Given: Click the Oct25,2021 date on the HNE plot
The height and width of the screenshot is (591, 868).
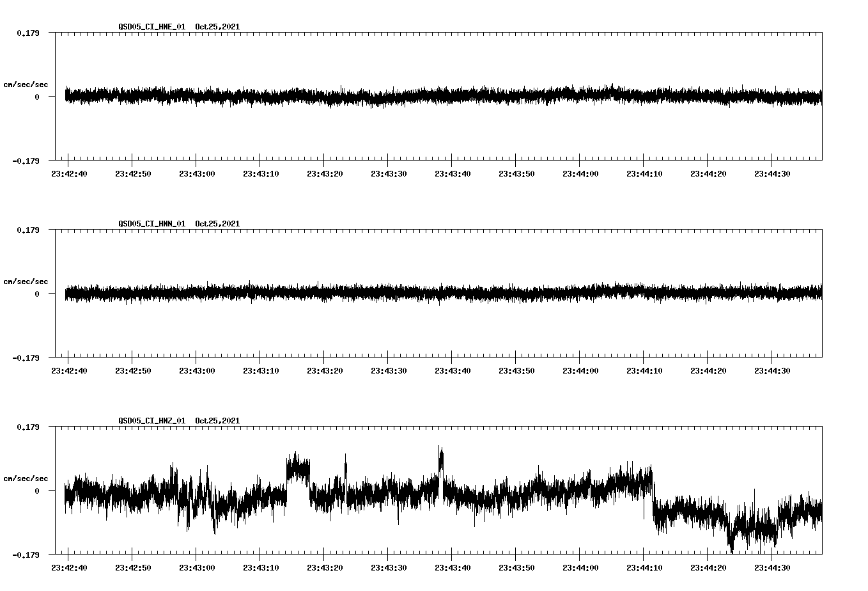Looking at the screenshot, I should (217, 27).
